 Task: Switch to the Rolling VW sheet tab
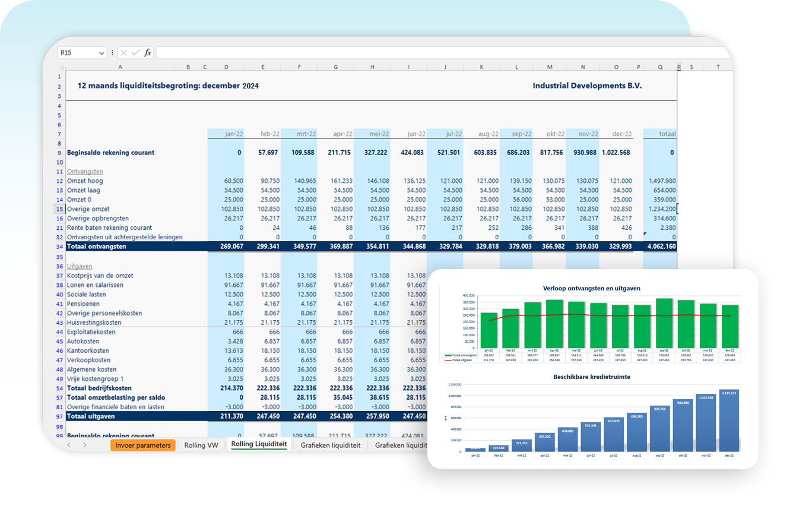pyautogui.click(x=200, y=445)
